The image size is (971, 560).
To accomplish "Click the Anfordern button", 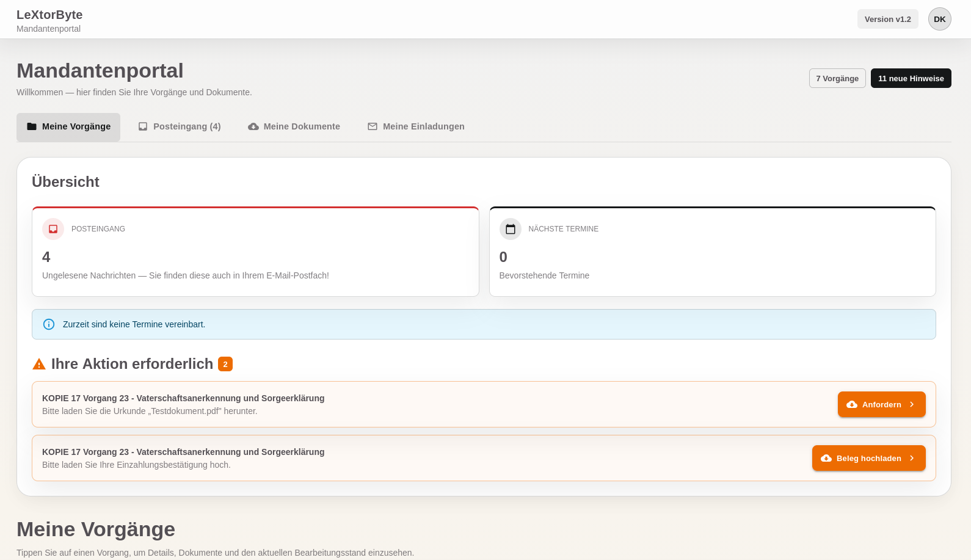I will (882, 404).
